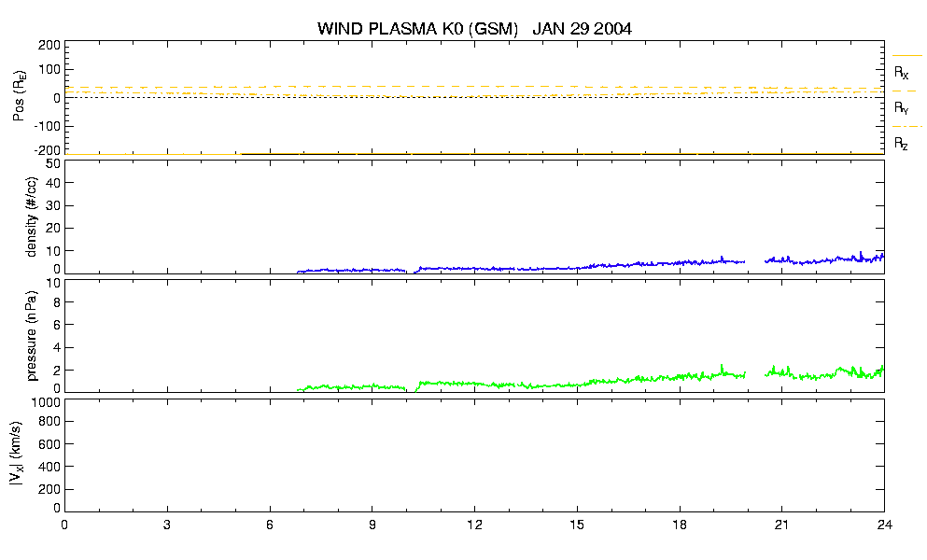This screenshot has width=927, height=560.
Task: Click the "10" tick on the density axis
Action: [53, 251]
